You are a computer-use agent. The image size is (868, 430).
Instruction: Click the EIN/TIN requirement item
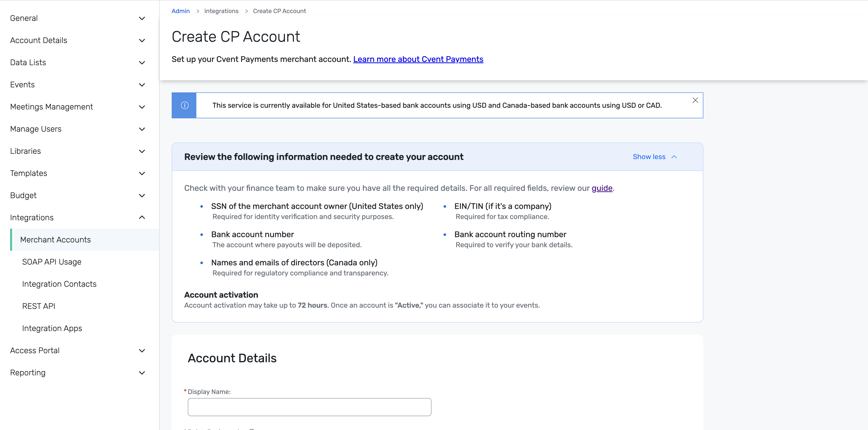[503, 206]
